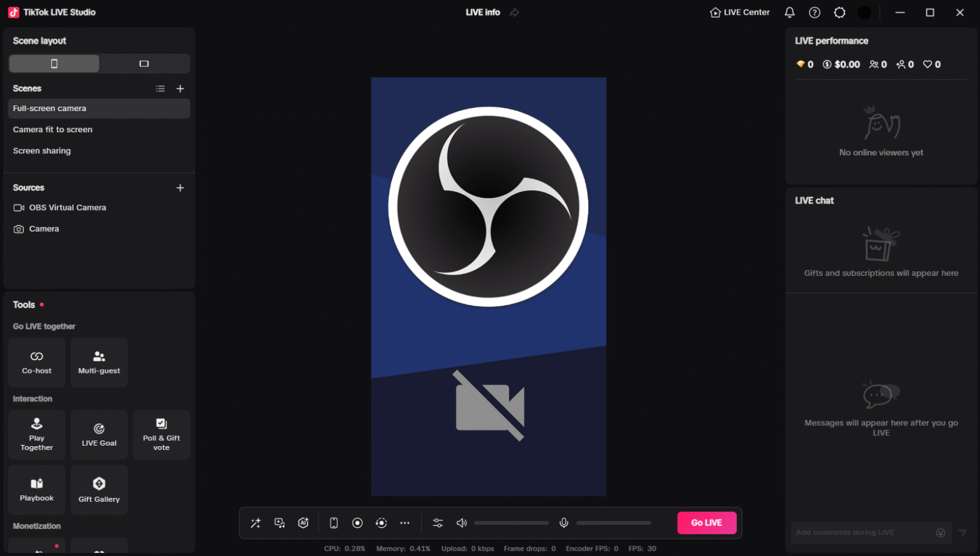Switch scene layout to landscape mode
The width and height of the screenshot is (980, 556).
[x=144, y=63]
